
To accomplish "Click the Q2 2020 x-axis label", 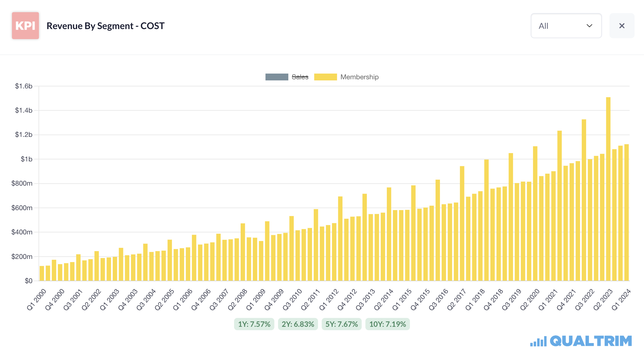I will click(x=530, y=299).
